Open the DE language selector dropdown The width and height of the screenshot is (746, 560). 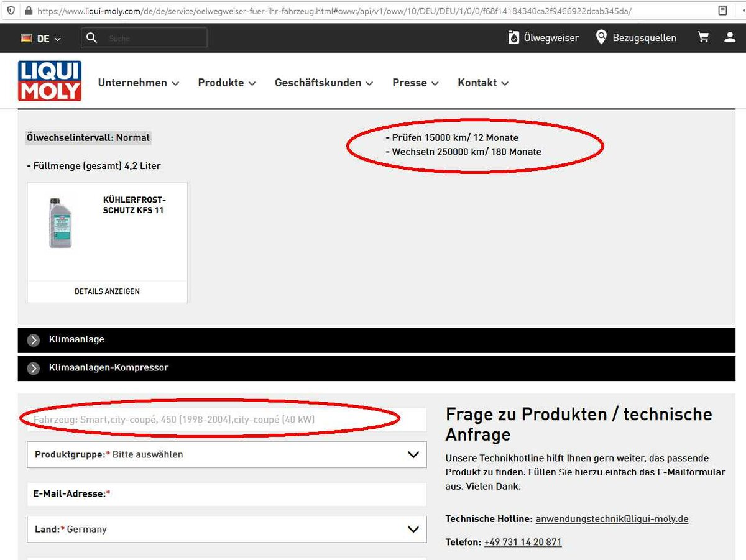(x=41, y=39)
